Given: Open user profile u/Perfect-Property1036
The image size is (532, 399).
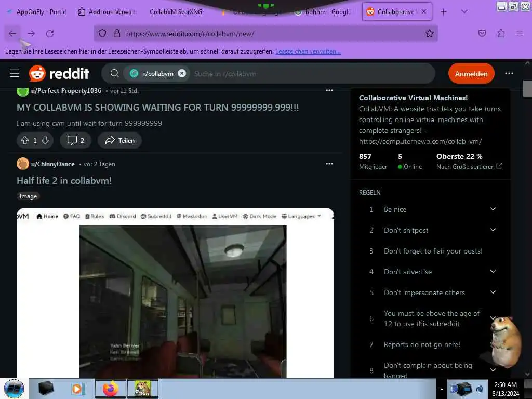Looking at the screenshot, I should point(66,90).
